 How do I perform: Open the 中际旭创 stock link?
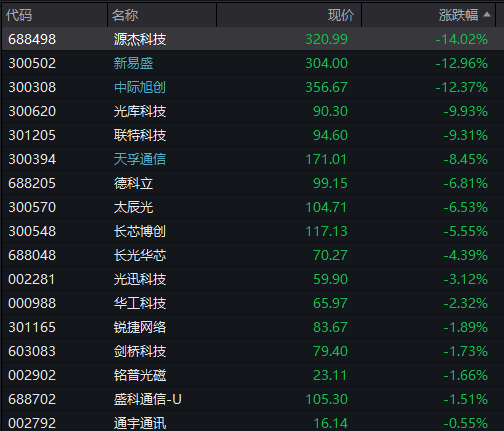tap(140, 87)
